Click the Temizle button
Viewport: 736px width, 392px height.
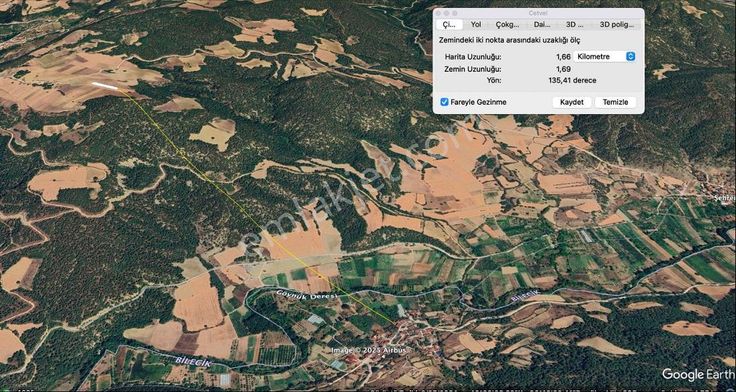point(615,102)
